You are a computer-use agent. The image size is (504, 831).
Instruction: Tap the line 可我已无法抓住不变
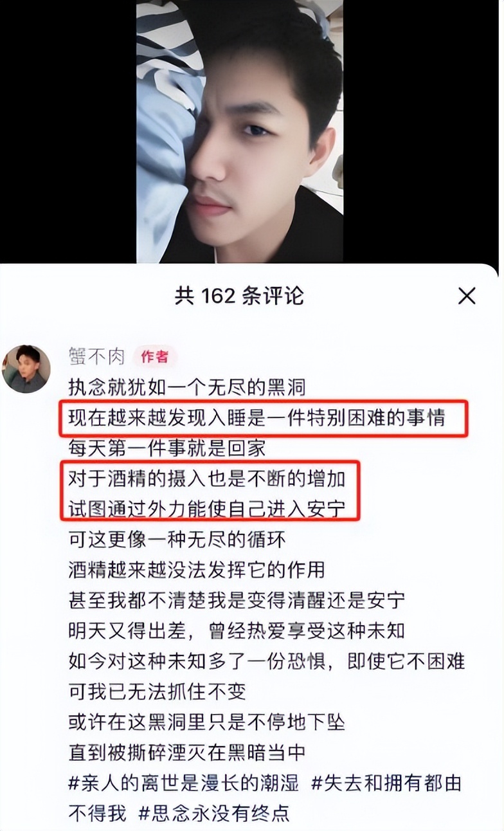(x=157, y=691)
